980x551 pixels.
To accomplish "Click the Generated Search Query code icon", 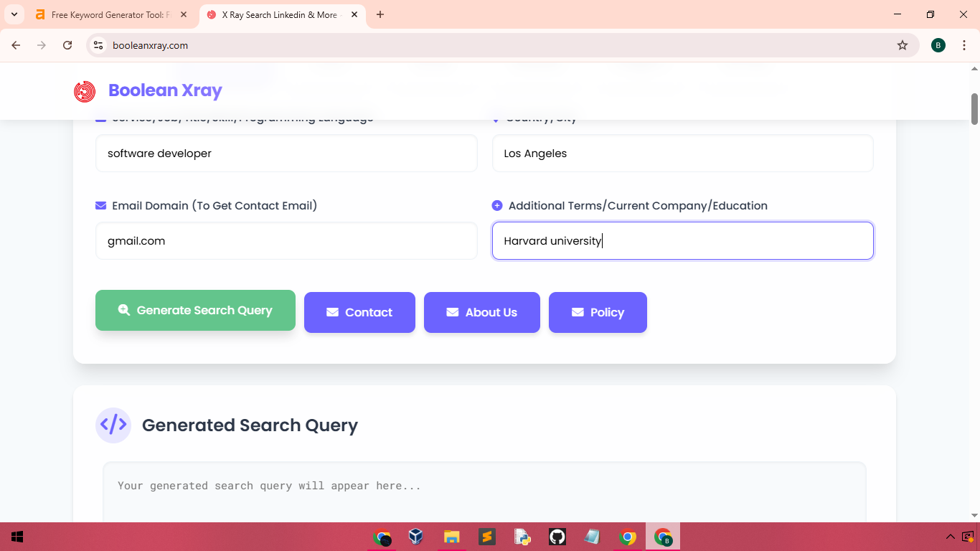I will pos(113,425).
